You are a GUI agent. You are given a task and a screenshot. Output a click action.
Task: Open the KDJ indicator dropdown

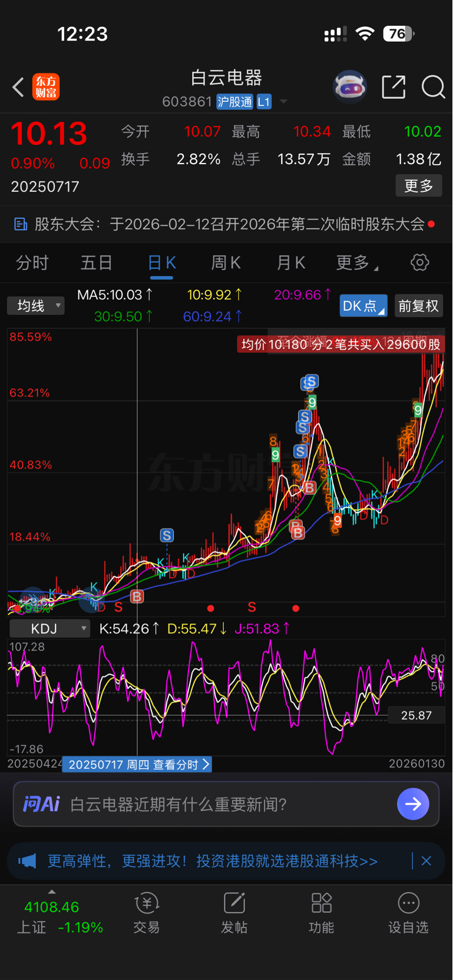[50, 629]
